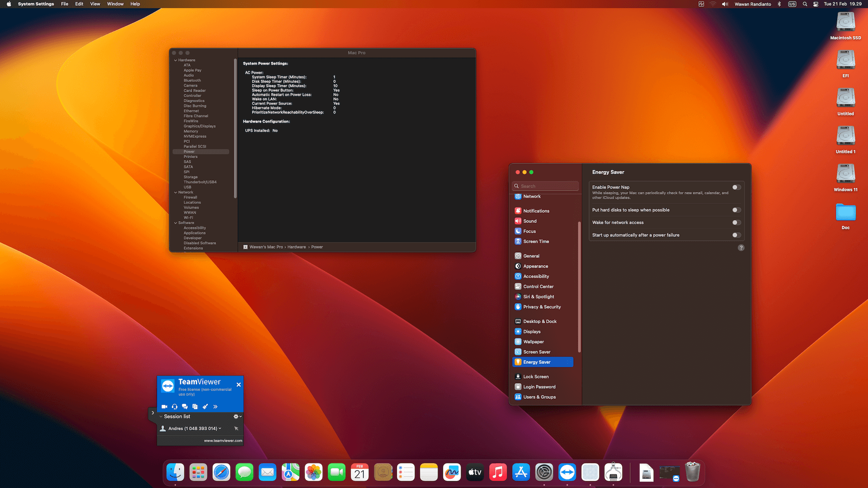Open TeamViewer app from the Dock
868x488 pixels.
(567, 473)
